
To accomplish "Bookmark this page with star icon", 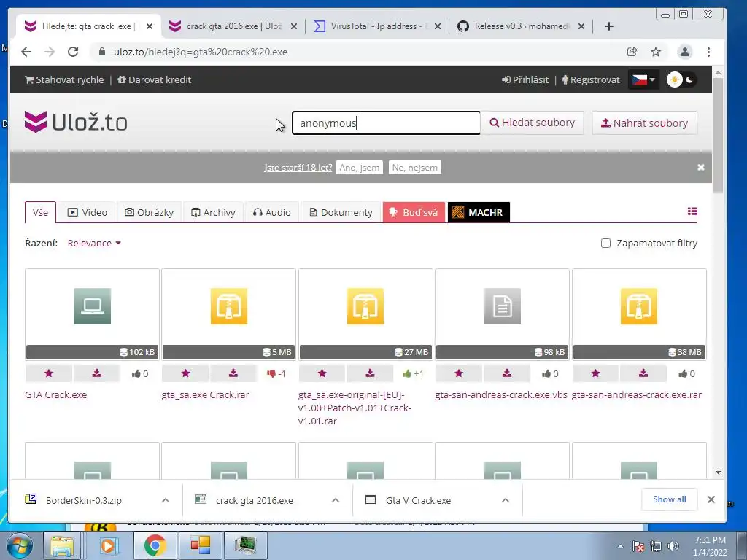I will click(656, 52).
